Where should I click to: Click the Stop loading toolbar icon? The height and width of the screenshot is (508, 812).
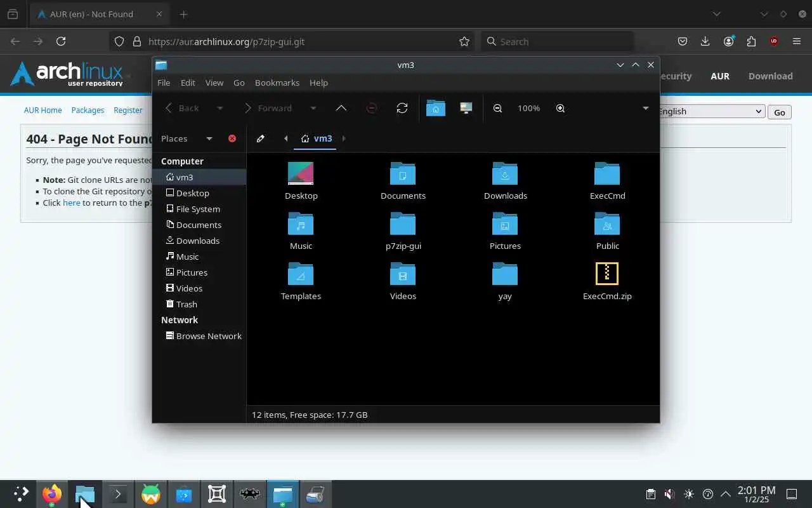(372, 108)
